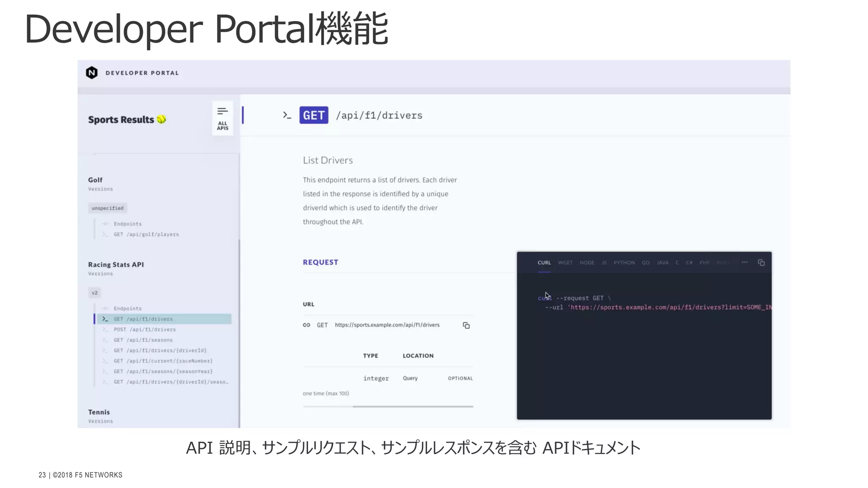The image size is (868, 488).
Task: Select the v2 version tag for Racing Stats API
Action: tap(95, 293)
